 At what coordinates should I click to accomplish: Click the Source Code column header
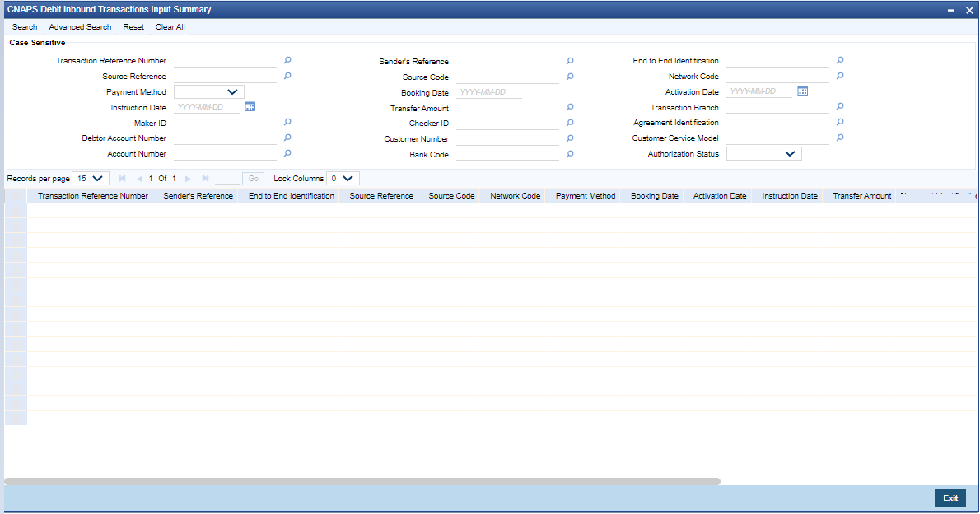pyautogui.click(x=451, y=196)
